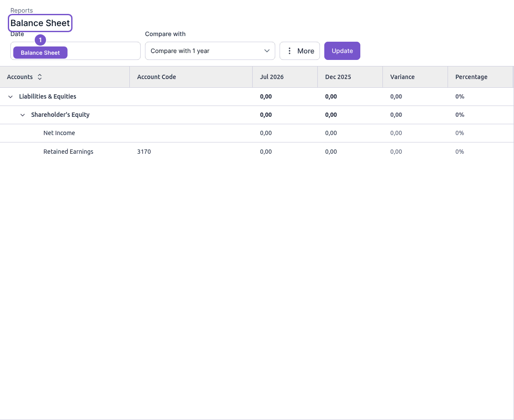Open the Compare with 1 year dropdown
Image resolution: width=514 pixels, height=420 pixels.
(x=210, y=51)
